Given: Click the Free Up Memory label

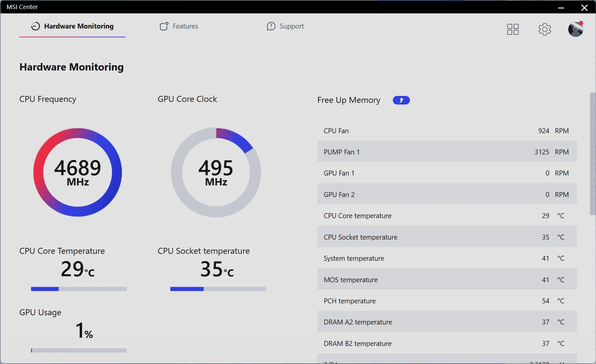Looking at the screenshot, I should [349, 100].
